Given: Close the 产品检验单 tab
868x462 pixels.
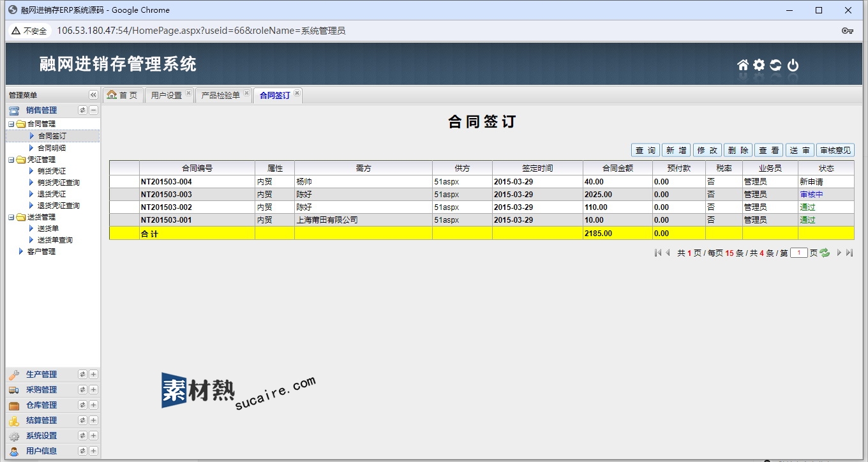Looking at the screenshot, I should coord(246,94).
